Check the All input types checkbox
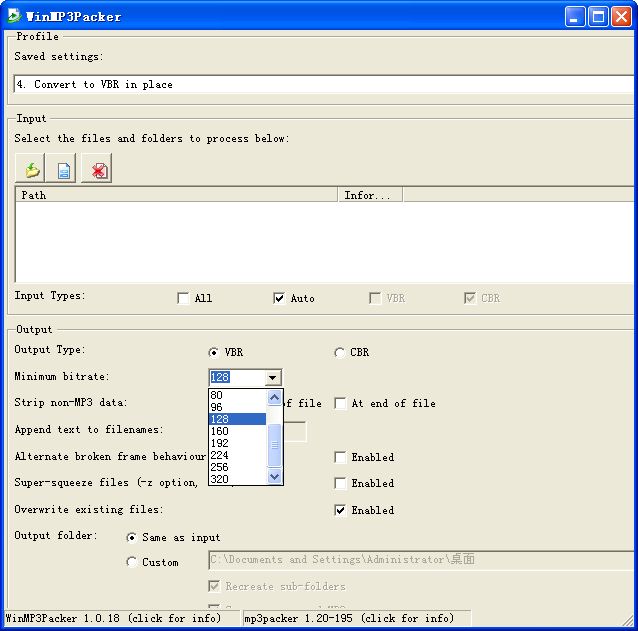The image size is (638, 631). pyautogui.click(x=183, y=298)
